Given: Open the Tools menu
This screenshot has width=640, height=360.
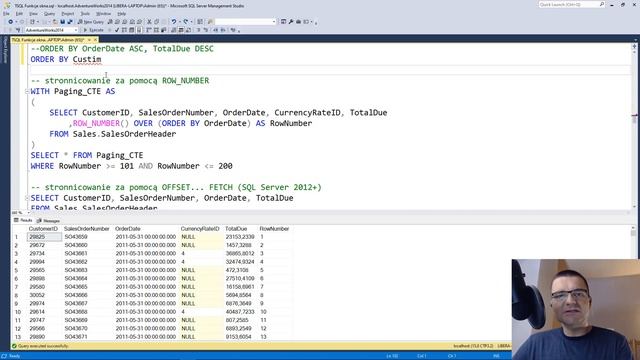Looking at the screenshot, I should [85, 13].
